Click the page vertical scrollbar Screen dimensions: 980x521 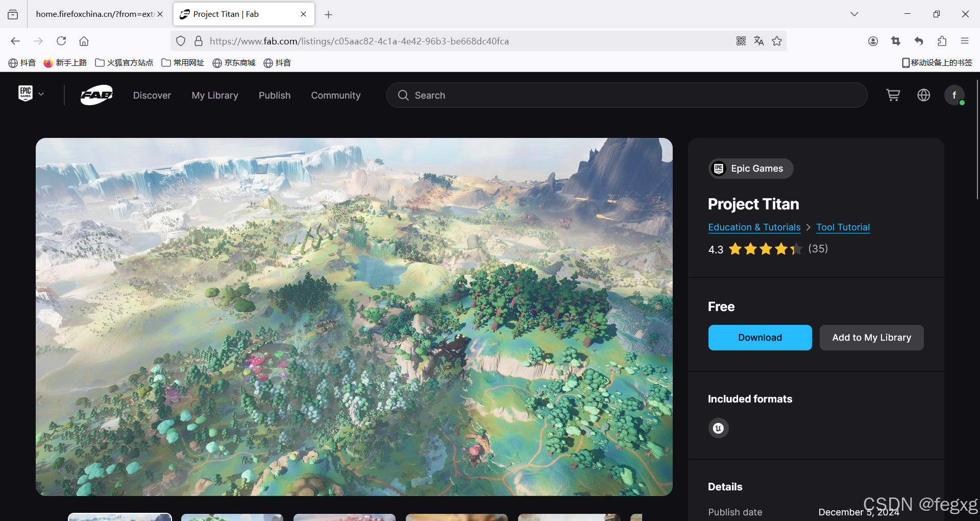coord(977,139)
